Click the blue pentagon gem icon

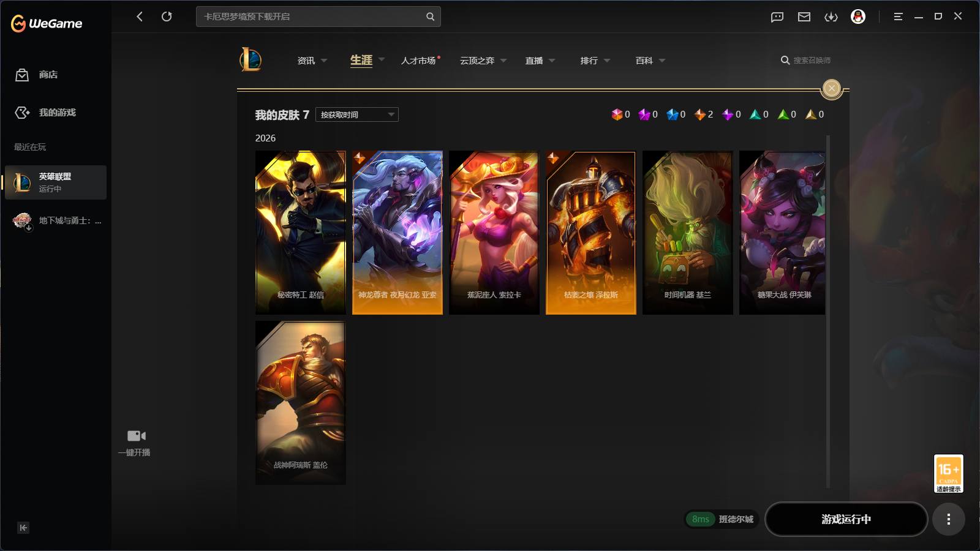(673, 114)
